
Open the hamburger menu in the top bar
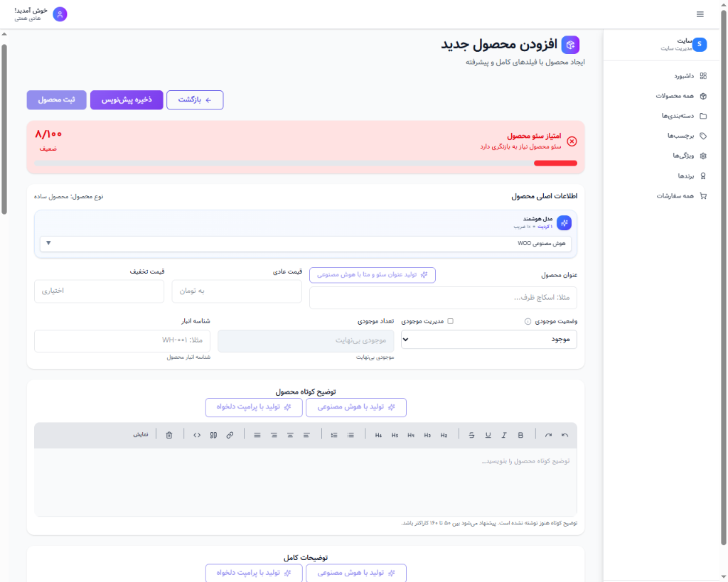[x=700, y=14]
